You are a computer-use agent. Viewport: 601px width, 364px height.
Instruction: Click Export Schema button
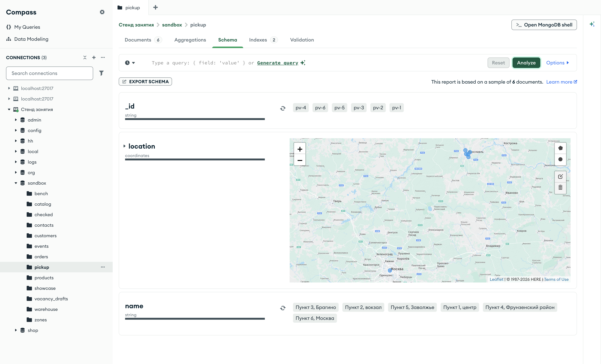point(145,82)
